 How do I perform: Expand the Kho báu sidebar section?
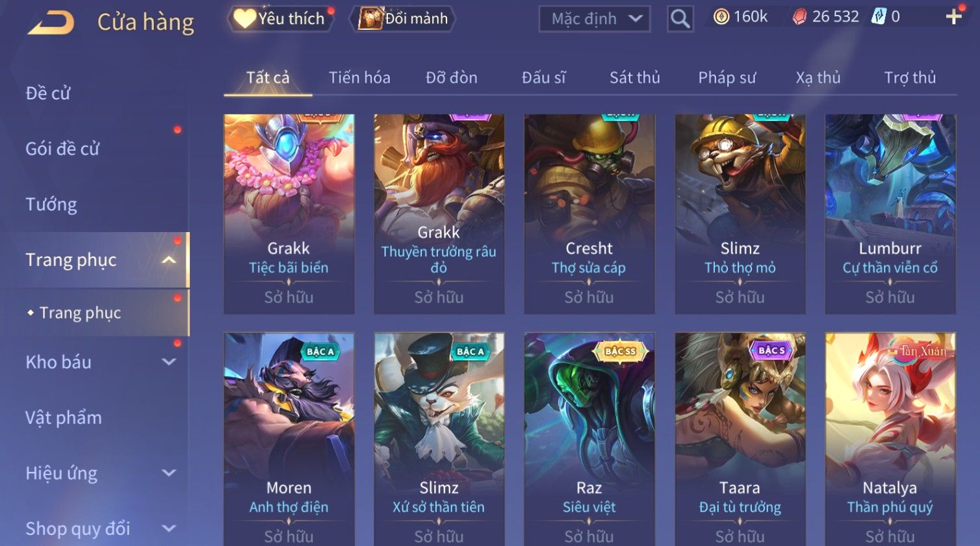click(x=168, y=362)
